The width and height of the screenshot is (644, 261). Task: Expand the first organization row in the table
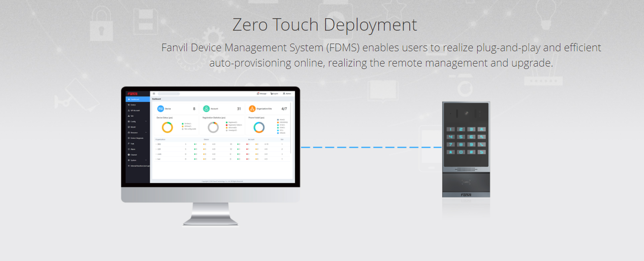click(x=156, y=144)
